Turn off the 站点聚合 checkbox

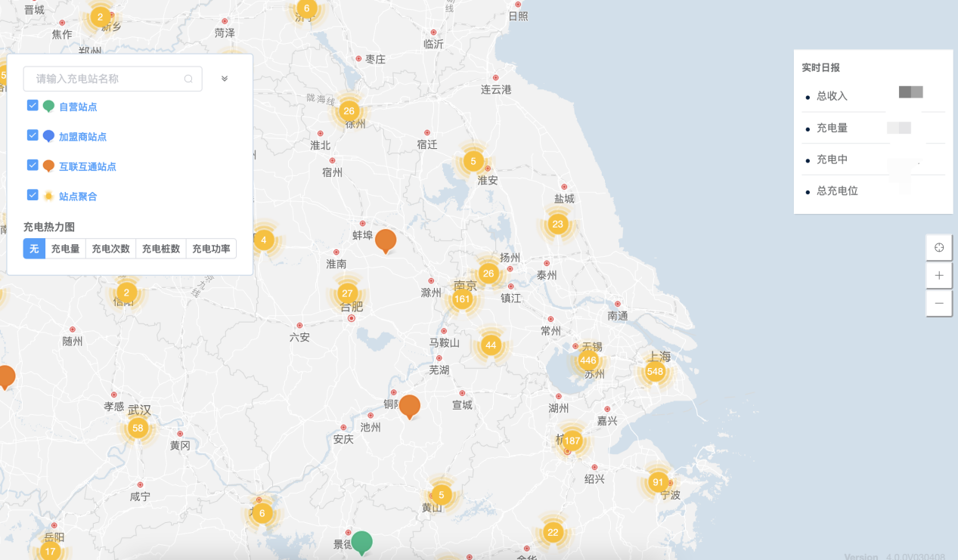(33, 195)
